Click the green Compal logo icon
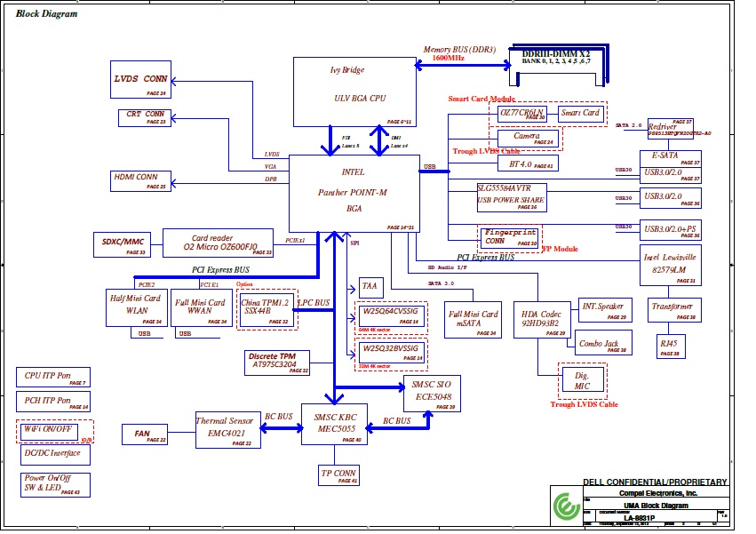Viewport: 756px width, 534px height. (564, 504)
